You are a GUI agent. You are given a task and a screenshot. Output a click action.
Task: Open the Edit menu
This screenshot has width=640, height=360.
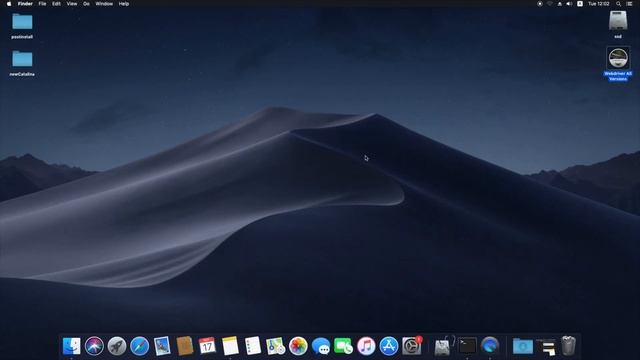pyautogui.click(x=56, y=4)
